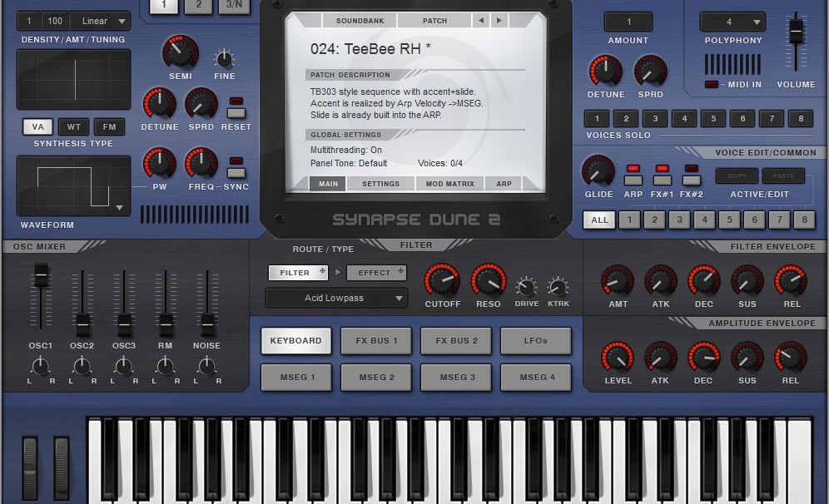
Task: Open the LFOs panel
Action: pyautogui.click(x=536, y=341)
